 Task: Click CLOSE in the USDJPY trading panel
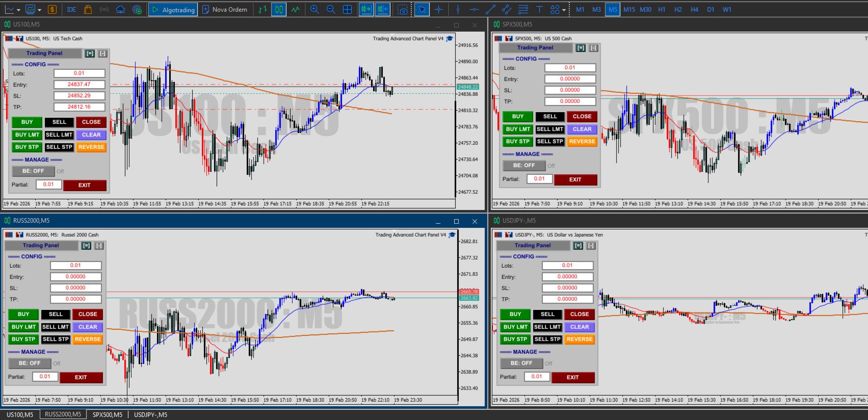pos(580,314)
